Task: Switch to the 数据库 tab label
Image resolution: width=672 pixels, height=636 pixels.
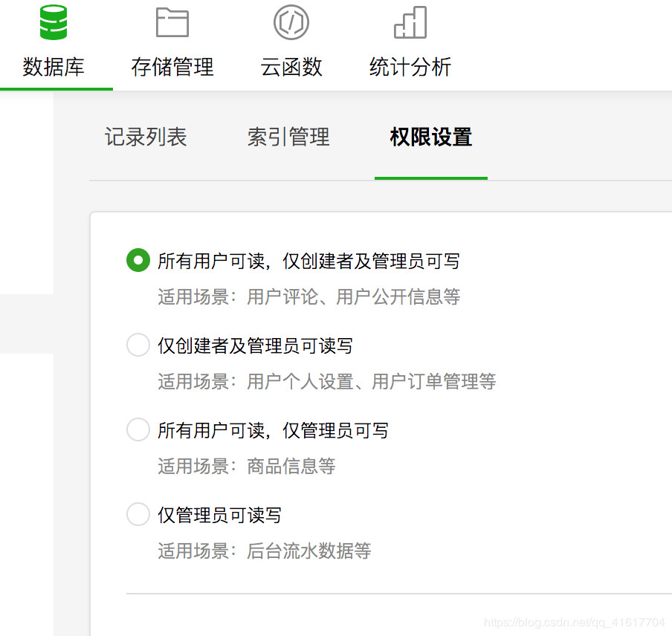Action: pos(54,67)
